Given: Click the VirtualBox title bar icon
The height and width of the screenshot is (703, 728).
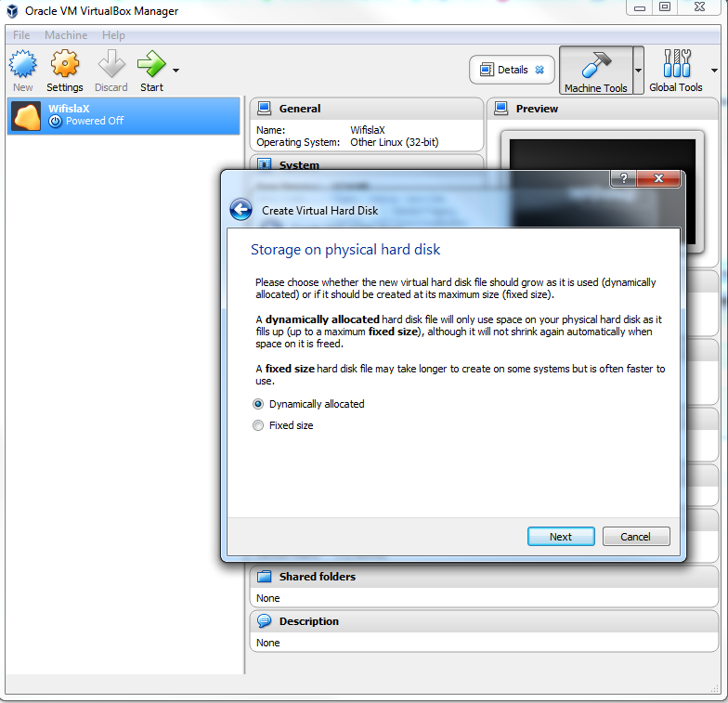Looking at the screenshot, I should click(13, 11).
